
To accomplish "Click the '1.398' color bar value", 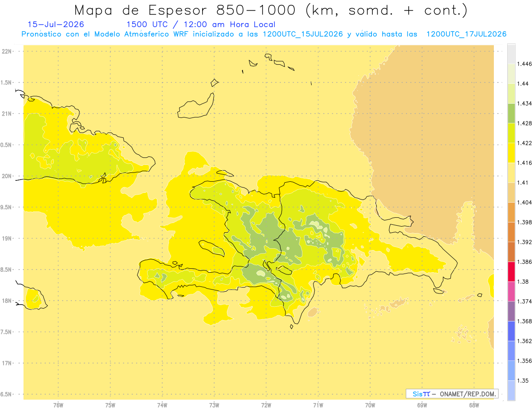I will pyautogui.click(x=524, y=222).
